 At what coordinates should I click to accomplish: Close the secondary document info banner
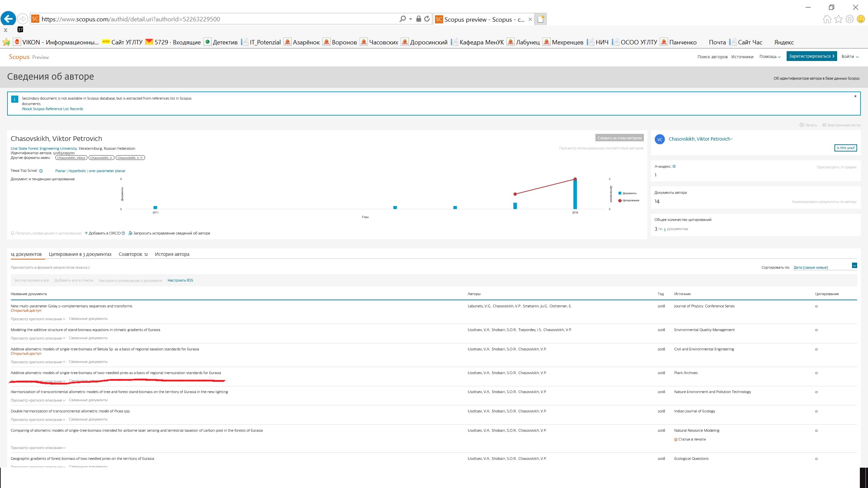coord(855,96)
